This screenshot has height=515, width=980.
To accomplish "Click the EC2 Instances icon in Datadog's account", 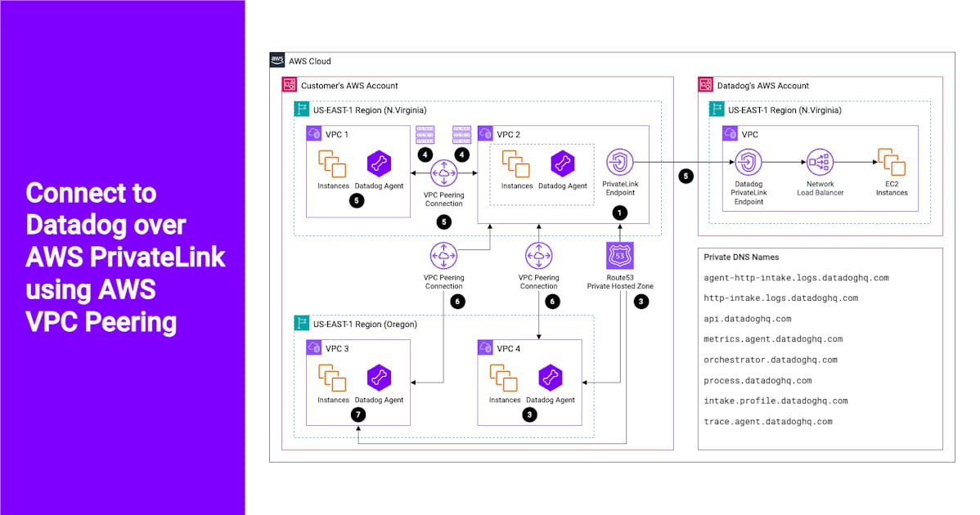I will [x=892, y=163].
